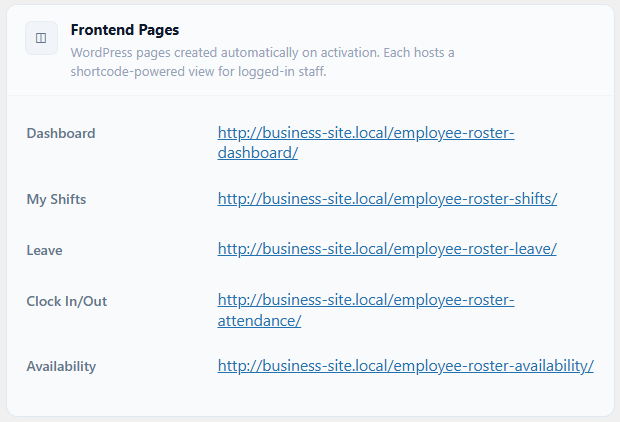Open the employee-roster-availability link
This screenshot has height=422, width=620.
(x=406, y=366)
